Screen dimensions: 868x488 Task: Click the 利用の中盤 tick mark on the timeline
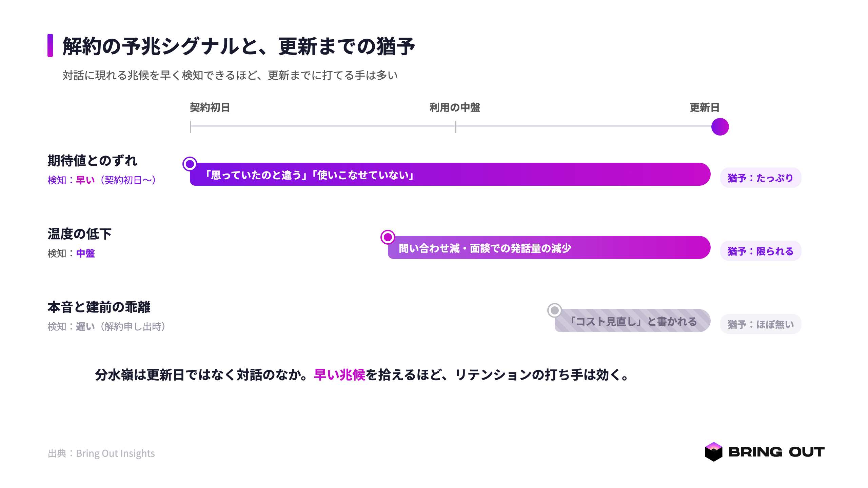[455, 127]
